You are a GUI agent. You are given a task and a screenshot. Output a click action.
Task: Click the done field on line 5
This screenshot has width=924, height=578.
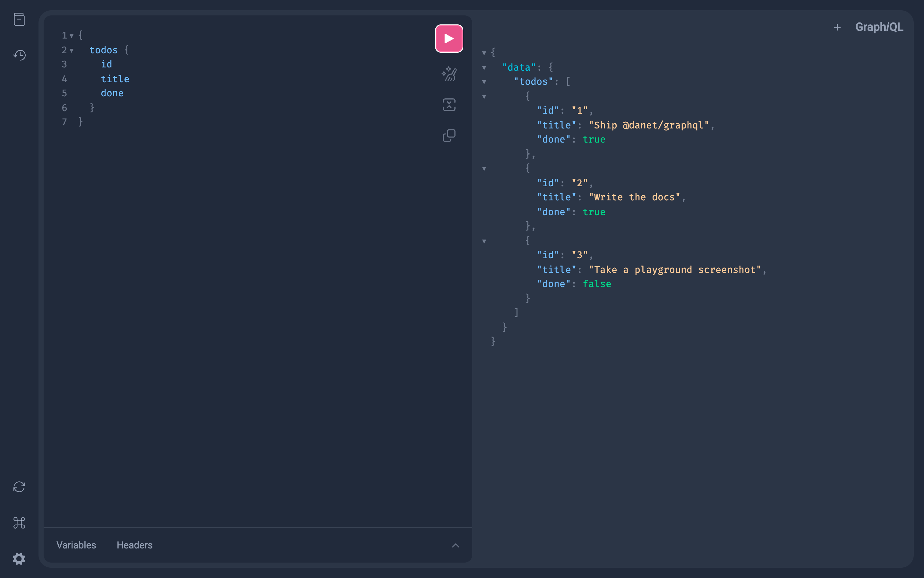112,93
